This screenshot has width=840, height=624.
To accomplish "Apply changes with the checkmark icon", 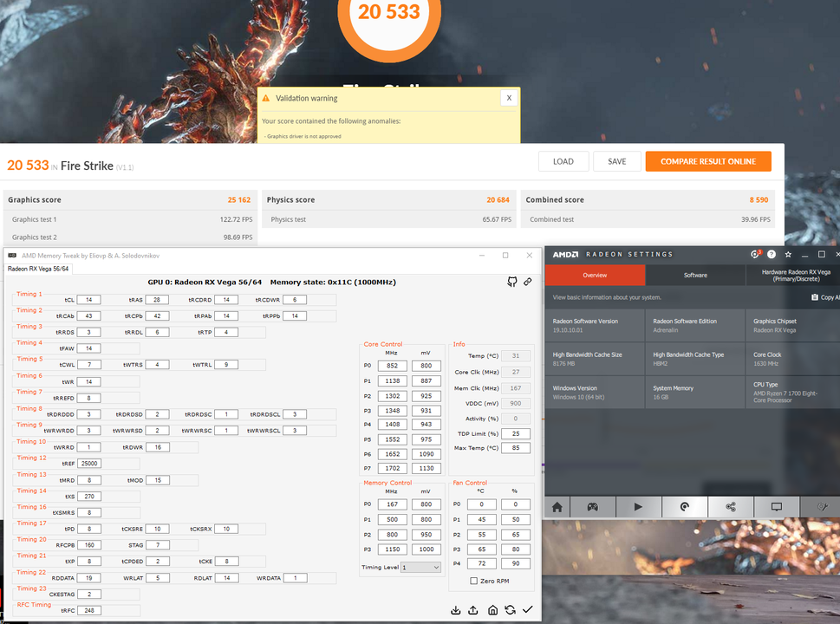I will pos(528,609).
